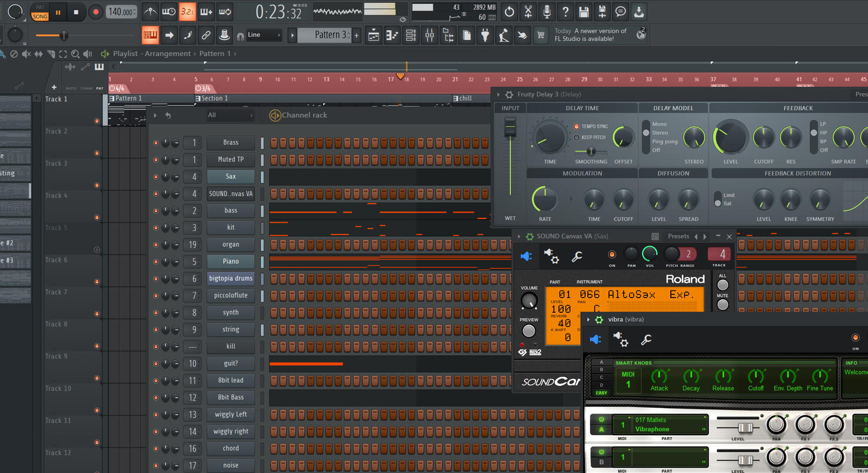Select the Piano channel button
This screenshot has height=473, width=868.
231,261
